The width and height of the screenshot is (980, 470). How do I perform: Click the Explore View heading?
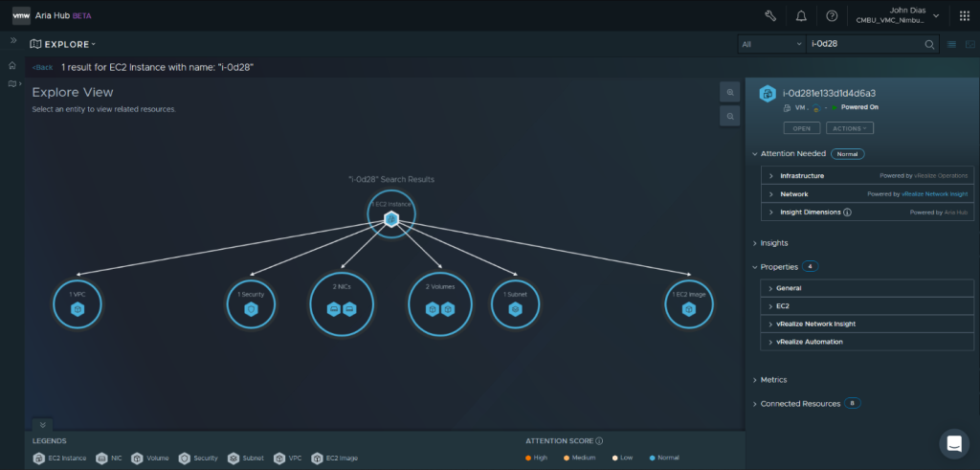tap(73, 93)
